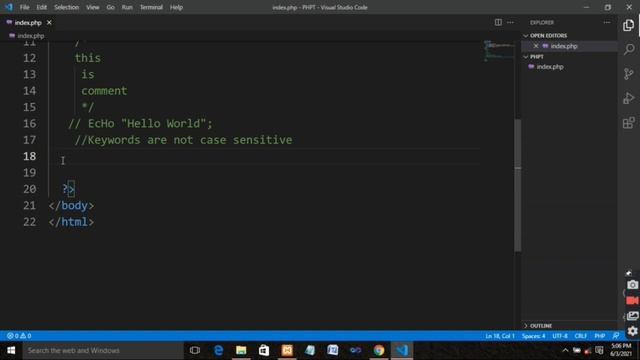Select index.php in Open Editors list
Image resolution: width=640 pixels, height=360 pixels.
tap(569, 46)
